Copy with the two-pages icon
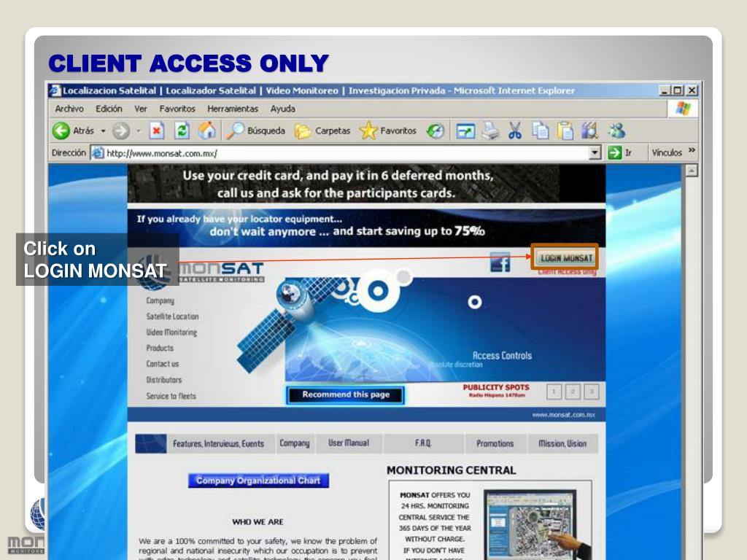This screenshot has height=560, width=747. pos(541,131)
